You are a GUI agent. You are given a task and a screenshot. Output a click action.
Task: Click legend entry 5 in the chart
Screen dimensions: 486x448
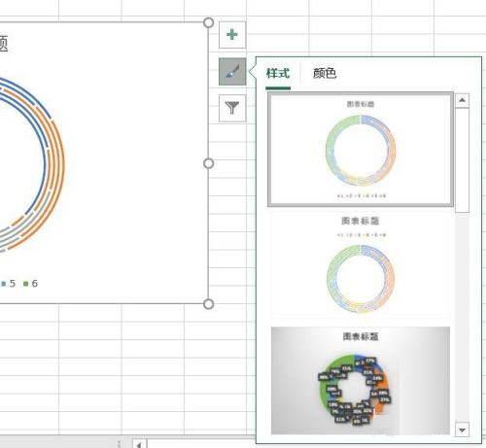[8, 284]
